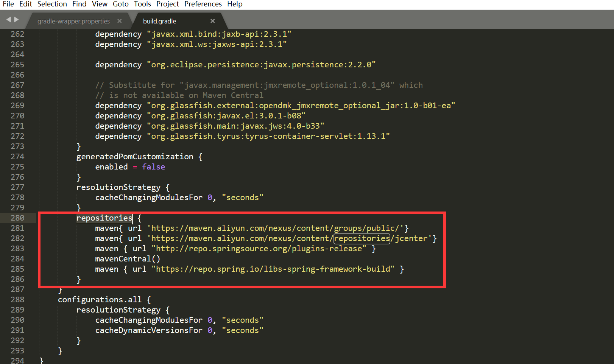614x364 pixels.
Task: Close the build.gradle tab
Action: (212, 21)
